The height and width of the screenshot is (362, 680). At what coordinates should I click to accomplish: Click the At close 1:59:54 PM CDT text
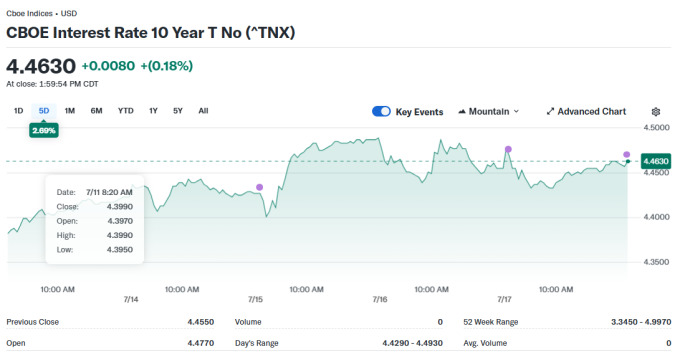point(52,84)
